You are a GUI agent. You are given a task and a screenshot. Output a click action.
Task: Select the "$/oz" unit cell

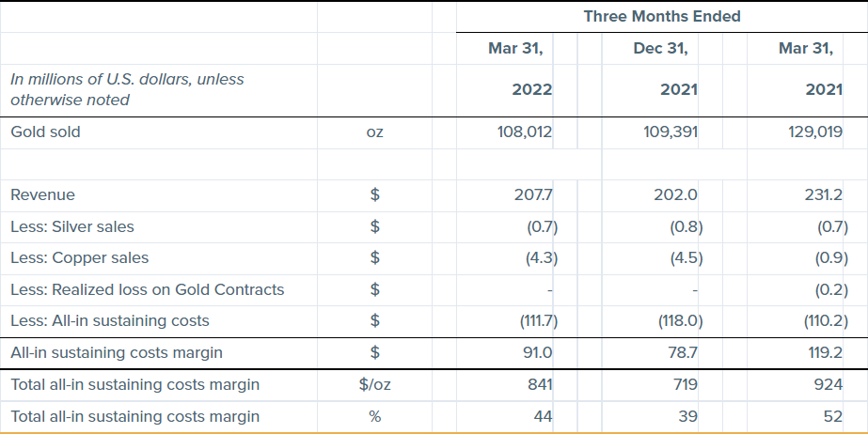click(x=374, y=385)
